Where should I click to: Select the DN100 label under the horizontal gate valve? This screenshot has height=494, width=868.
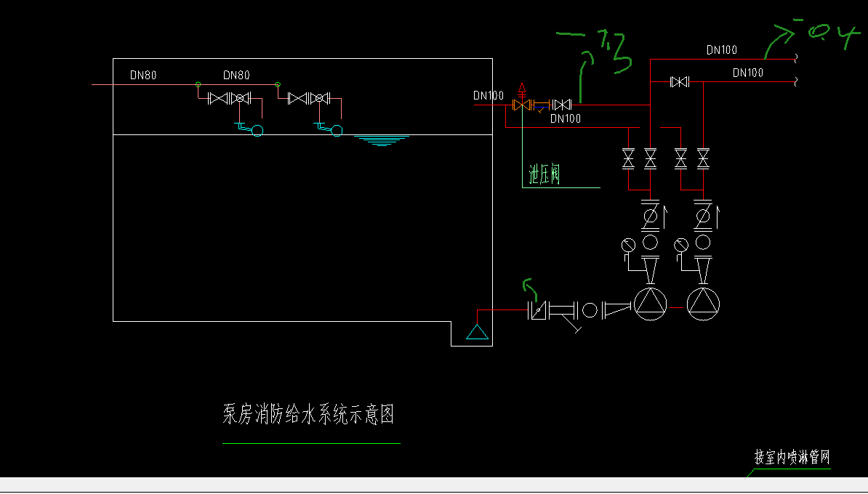(x=565, y=118)
